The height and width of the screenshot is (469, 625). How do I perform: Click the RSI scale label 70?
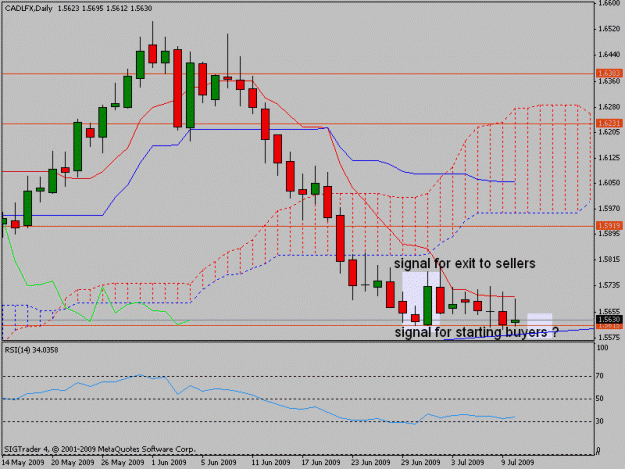coord(600,376)
